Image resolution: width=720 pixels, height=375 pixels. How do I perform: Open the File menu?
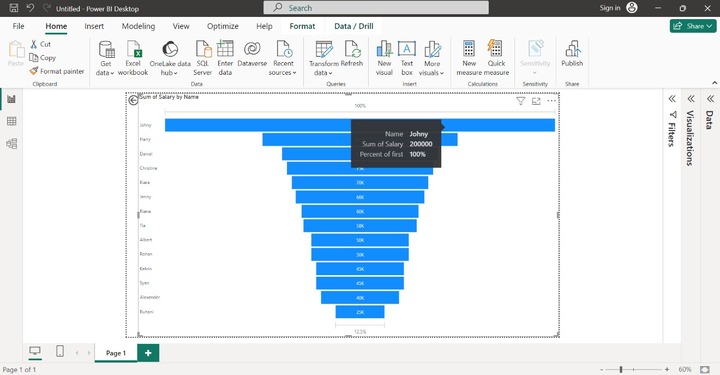pyautogui.click(x=18, y=26)
